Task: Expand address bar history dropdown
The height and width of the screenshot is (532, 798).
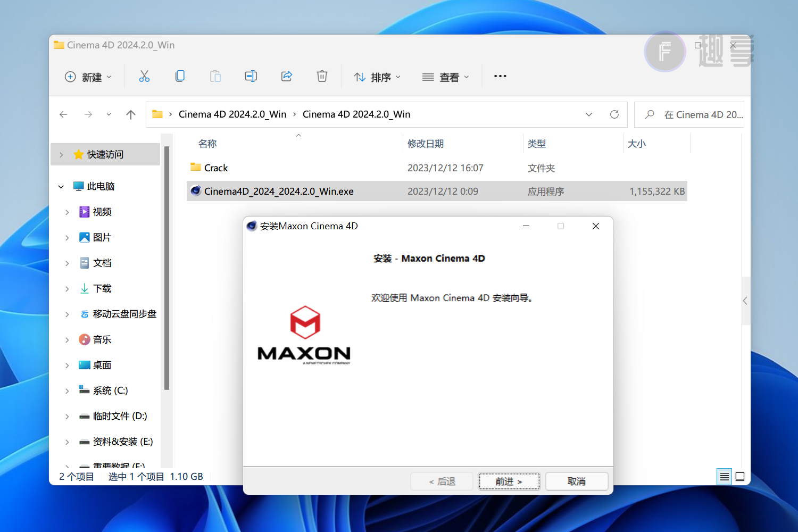Action: [589, 114]
